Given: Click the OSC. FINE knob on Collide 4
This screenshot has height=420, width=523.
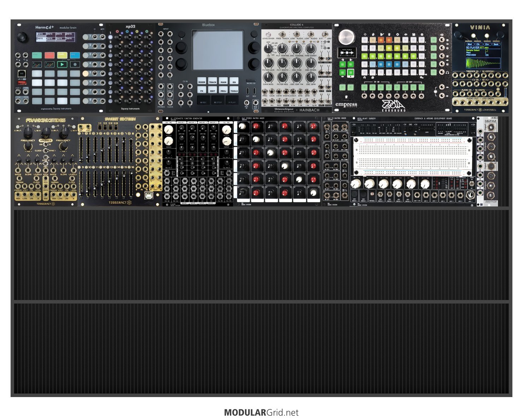Looking at the screenshot, I should [297, 63].
